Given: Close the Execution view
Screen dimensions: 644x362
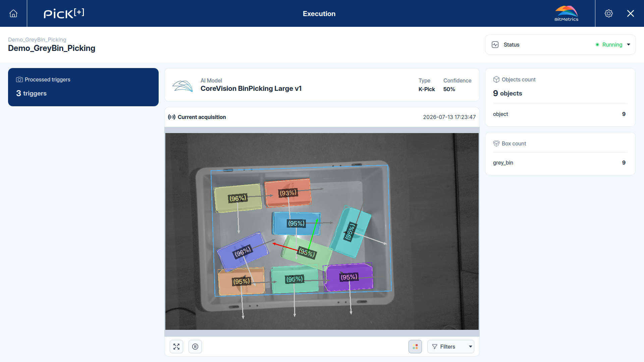Looking at the screenshot, I should 631,13.
